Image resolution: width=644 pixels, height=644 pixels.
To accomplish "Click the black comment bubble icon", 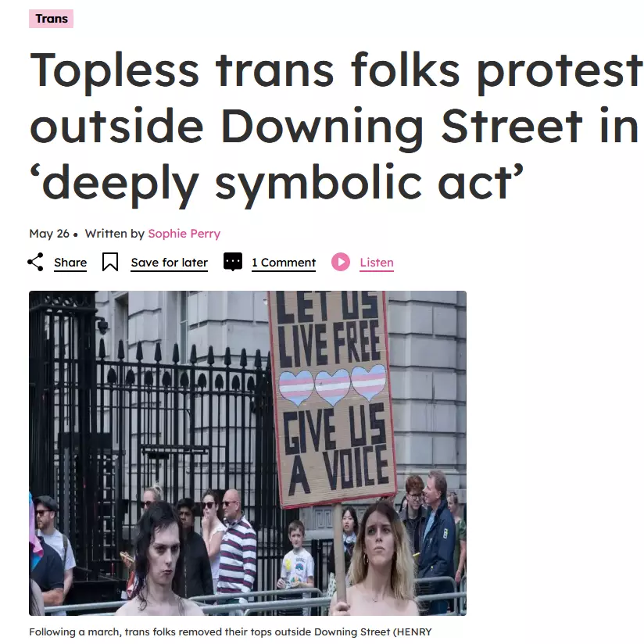I will tap(233, 262).
